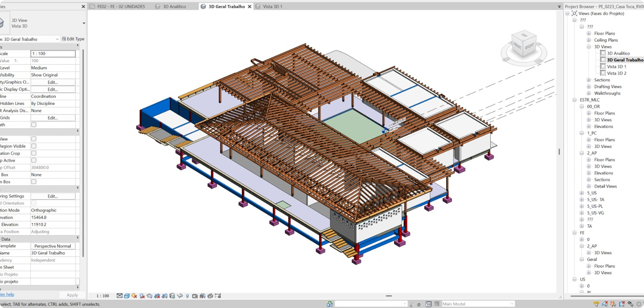
Task: Check the Crop View checkbox
Action: click(34, 139)
